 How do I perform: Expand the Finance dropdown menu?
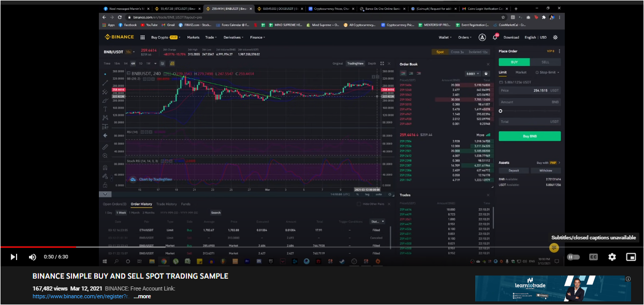click(257, 37)
